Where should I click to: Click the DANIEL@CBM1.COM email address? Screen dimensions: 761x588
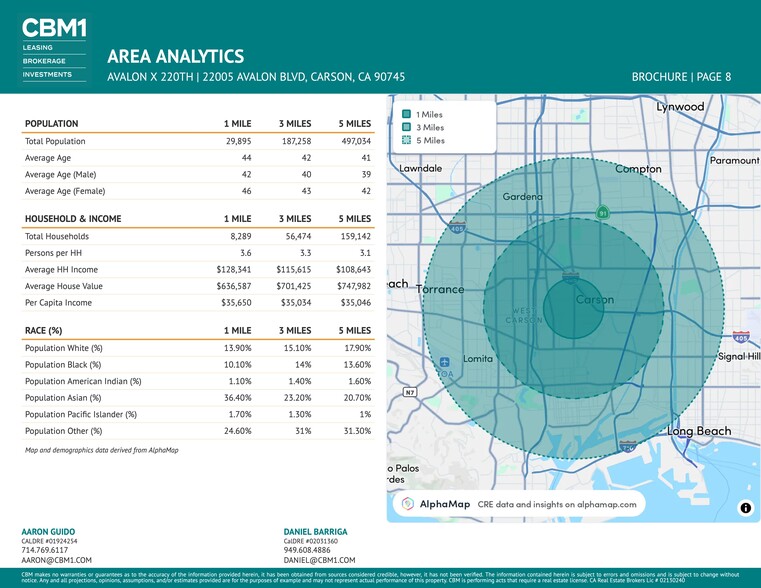tap(320, 561)
